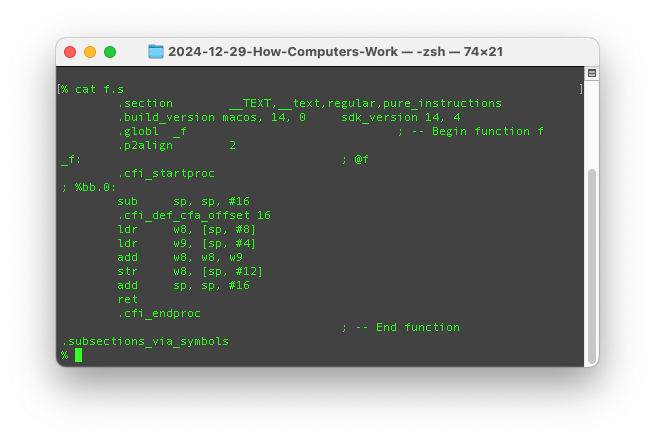Click the '.subsections_via_symbols' line
Image resolution: width=655 pixels, height=441 pixels.
tap(145, 342)
